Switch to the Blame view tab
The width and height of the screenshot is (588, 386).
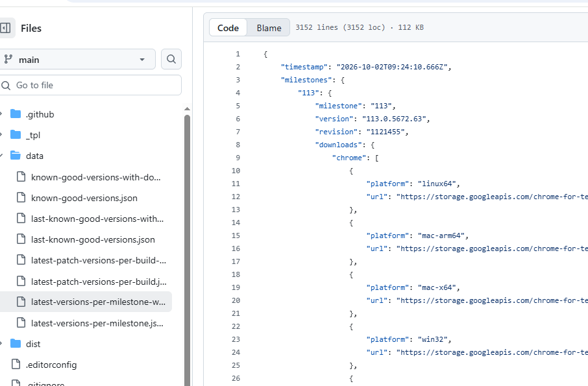coord(269,28)
